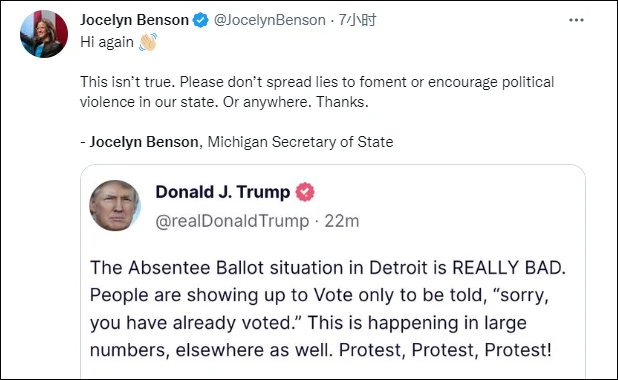This screenshot has width=618, height=380.
Task: Click the blue verified badge beside Jocelyn Benson
Action: [x=201, y=20]
